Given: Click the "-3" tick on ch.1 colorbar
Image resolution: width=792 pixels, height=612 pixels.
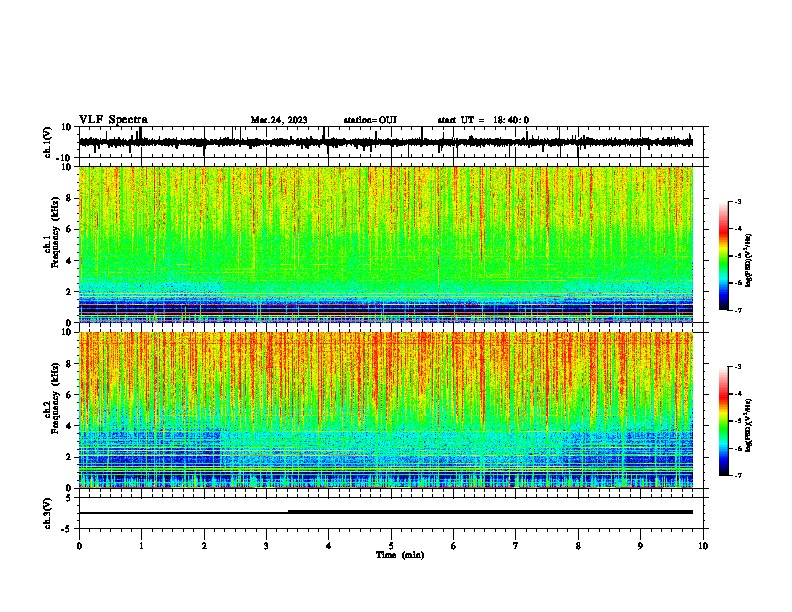Looking at the screenshot, I should point(738,201).
